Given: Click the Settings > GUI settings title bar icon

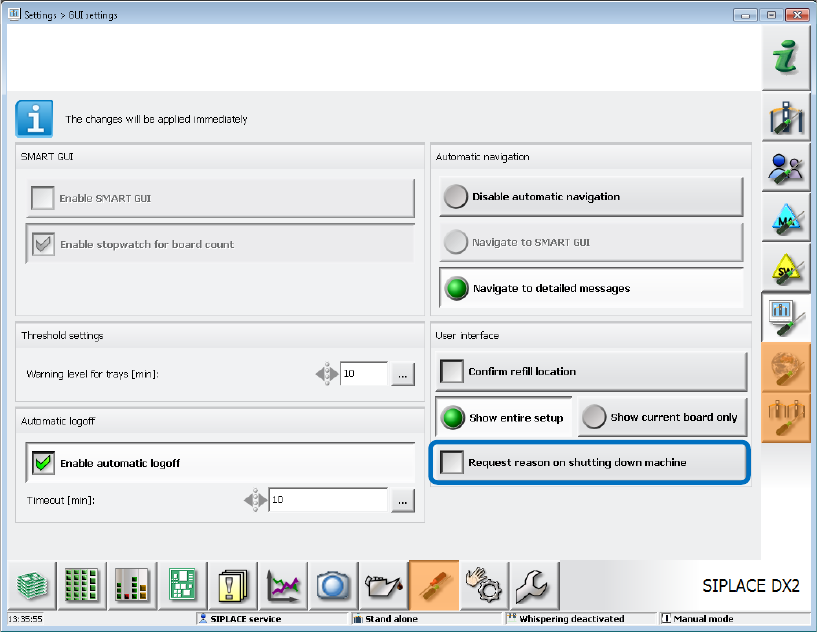Looking at the screenshot, I should (x=15, y=14).
